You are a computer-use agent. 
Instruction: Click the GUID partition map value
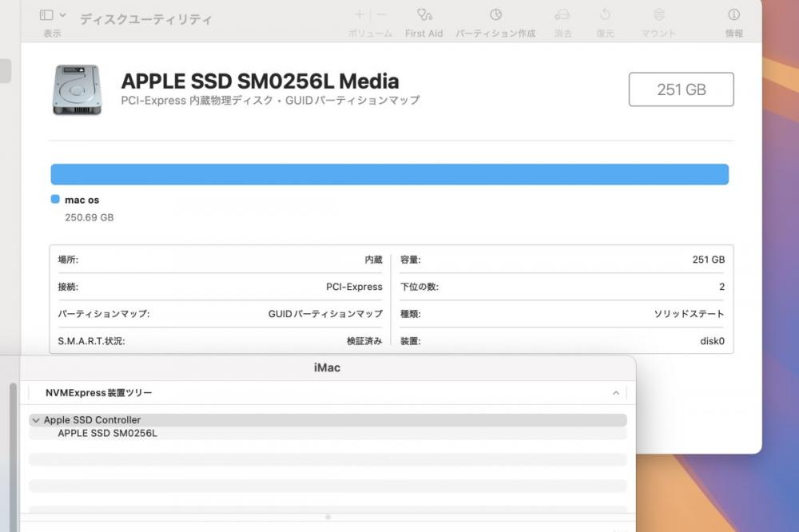tap(325, 314)
